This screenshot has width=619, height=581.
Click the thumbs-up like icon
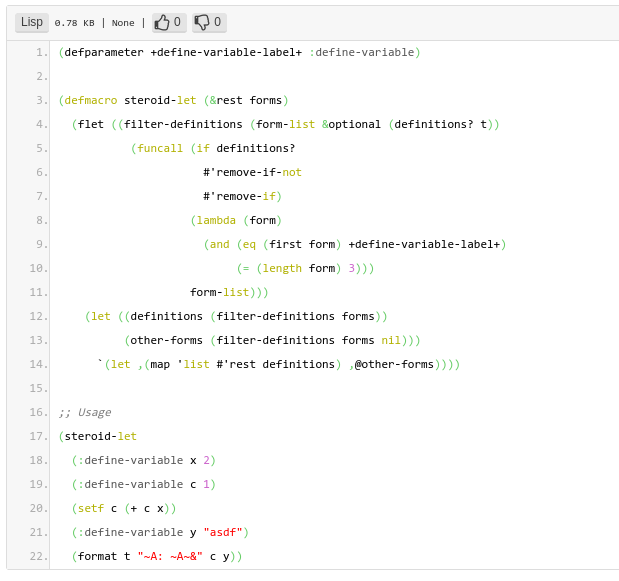(x=161, y=22)
